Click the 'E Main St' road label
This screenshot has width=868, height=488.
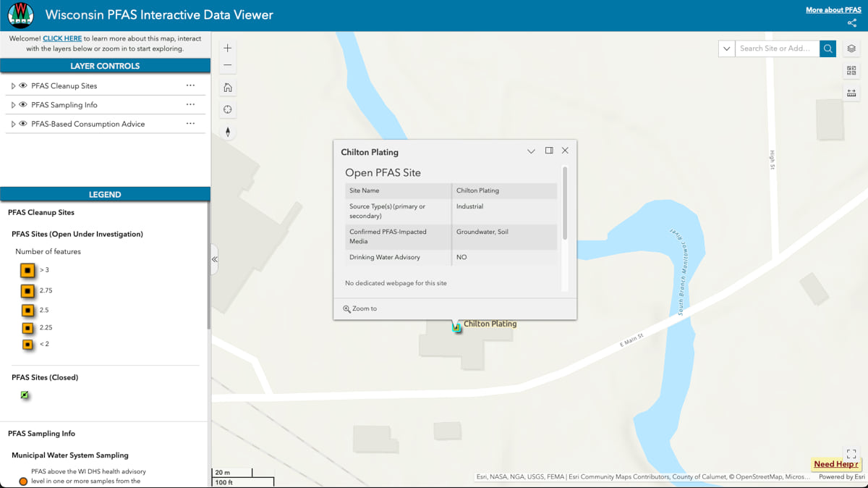[x=631, y=340]
